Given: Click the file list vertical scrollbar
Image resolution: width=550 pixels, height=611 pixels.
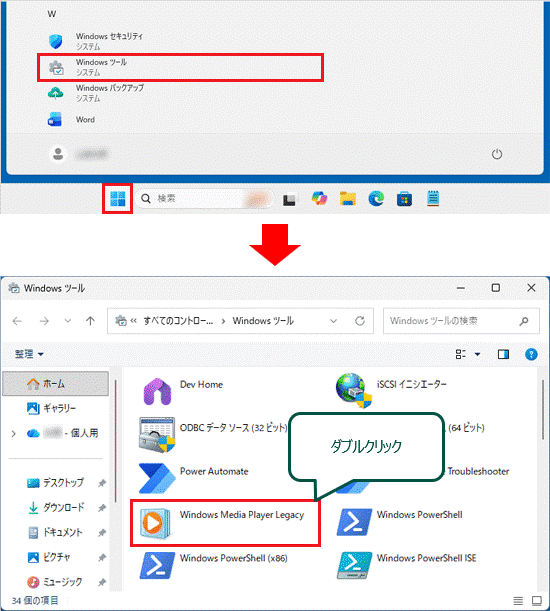Looking at the screenshot, I should pyautogui.click(x=543, y=410).
